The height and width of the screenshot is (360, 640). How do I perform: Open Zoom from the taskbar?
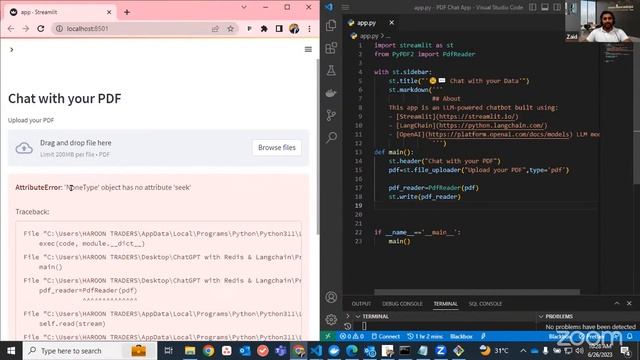(x=440, y=351)
